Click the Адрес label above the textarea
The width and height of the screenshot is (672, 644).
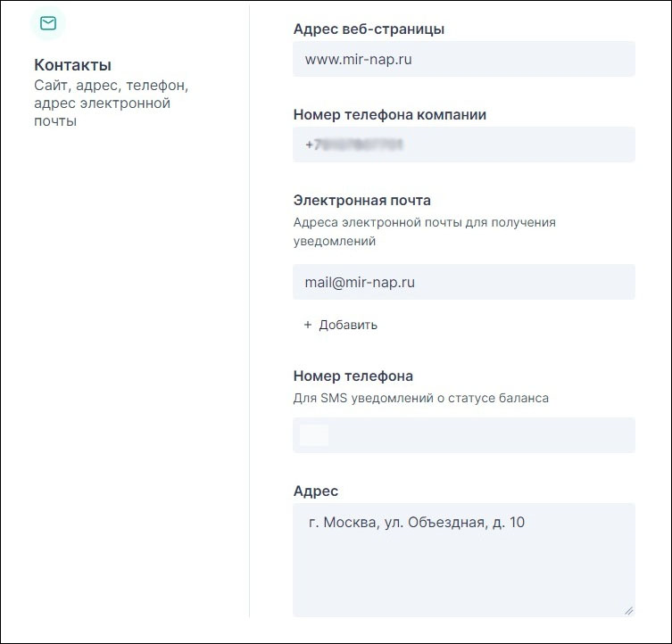point(315,491)
